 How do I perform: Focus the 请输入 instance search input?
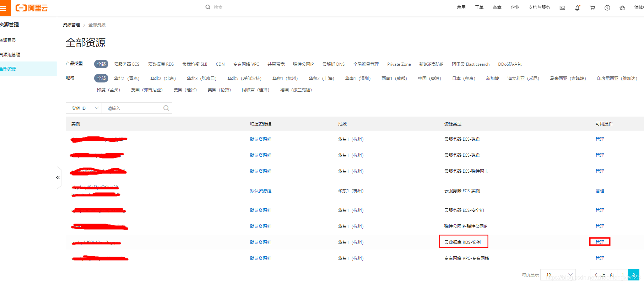(133, 108)
